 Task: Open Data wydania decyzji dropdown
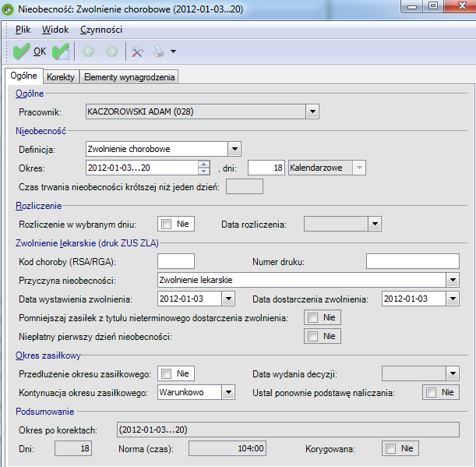453,373
